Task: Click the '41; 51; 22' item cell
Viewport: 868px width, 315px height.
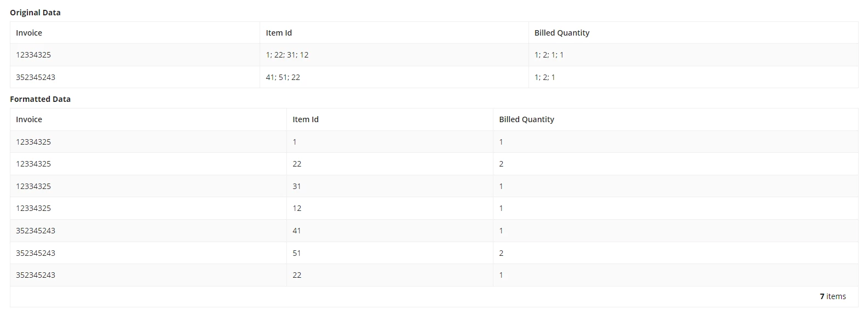Action: (x=394, y=77)
